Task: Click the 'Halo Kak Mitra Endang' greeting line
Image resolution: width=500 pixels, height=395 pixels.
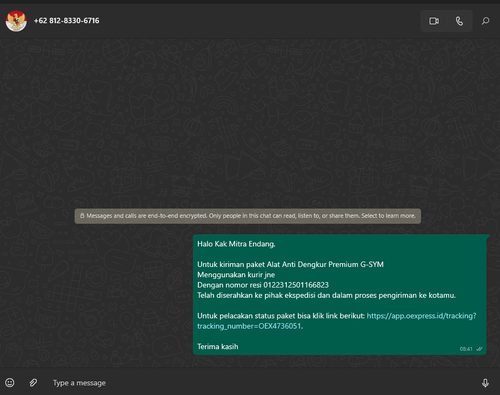Action: 236,244
